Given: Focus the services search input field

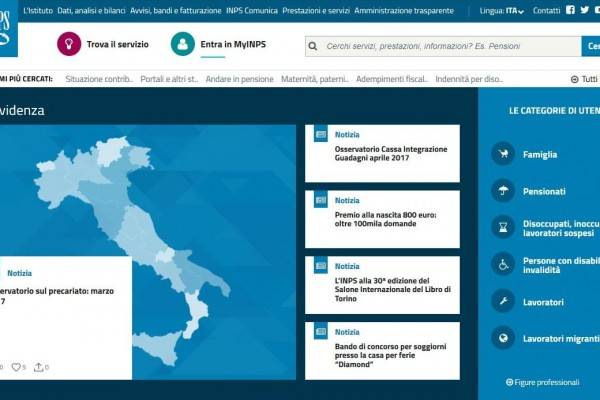Looking at the screenshot, I should (443, 46).
